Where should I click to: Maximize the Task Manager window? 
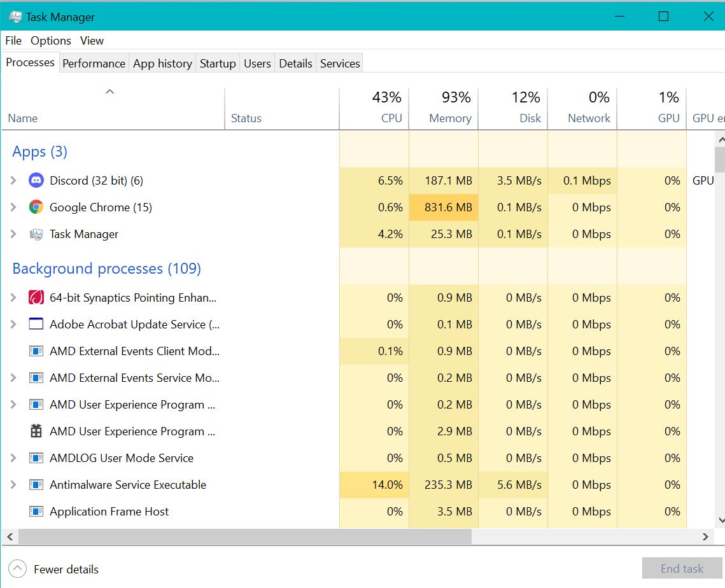[663, 17]
